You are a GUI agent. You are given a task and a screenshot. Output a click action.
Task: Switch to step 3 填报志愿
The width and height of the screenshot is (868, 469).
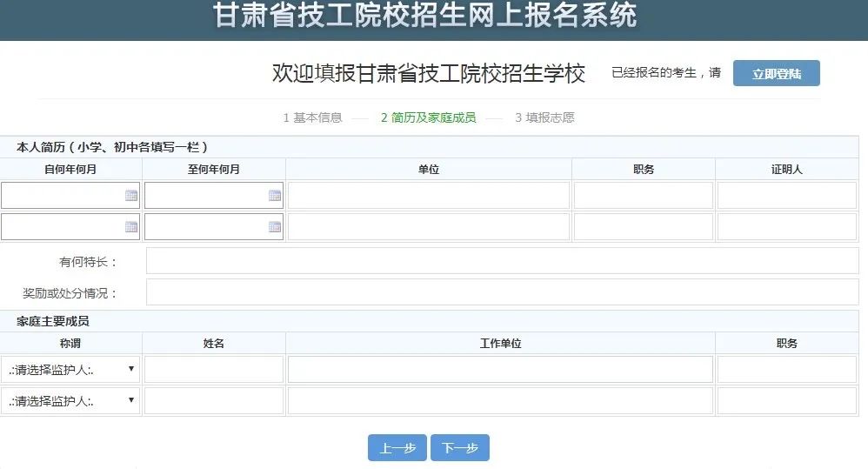pos(544,117)
